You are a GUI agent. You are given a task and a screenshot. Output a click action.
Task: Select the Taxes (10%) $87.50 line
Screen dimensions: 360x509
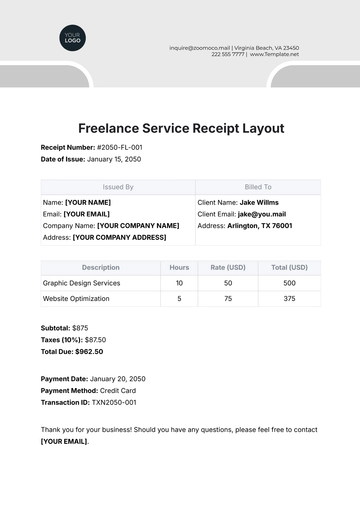[x=73, y=340]
